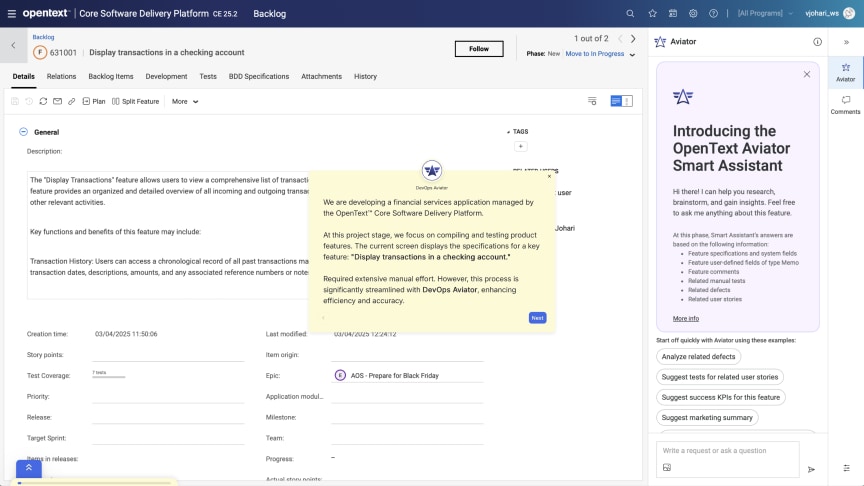Click the More info link
This screenshot has height=486, width=864.
[x=686, y=318]
